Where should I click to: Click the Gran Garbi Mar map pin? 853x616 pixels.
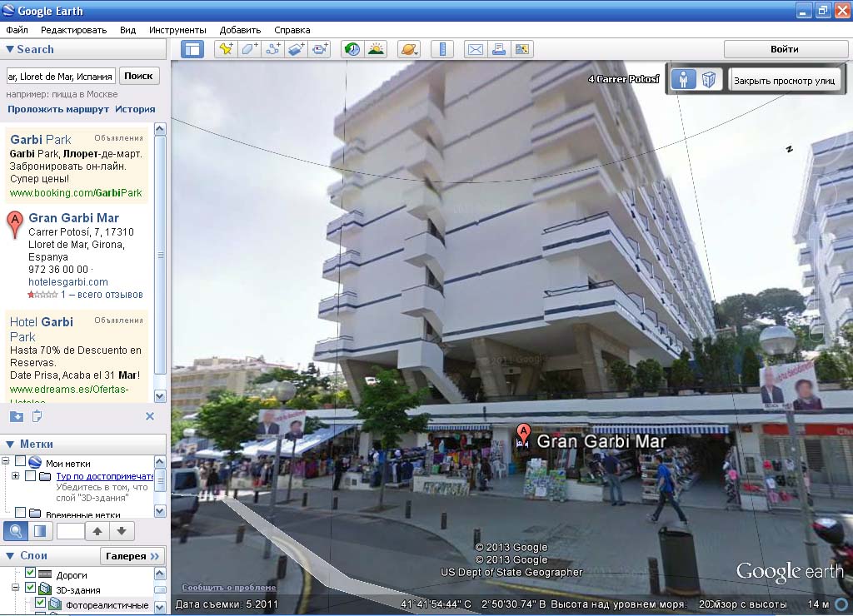click(x=523, y=436)
